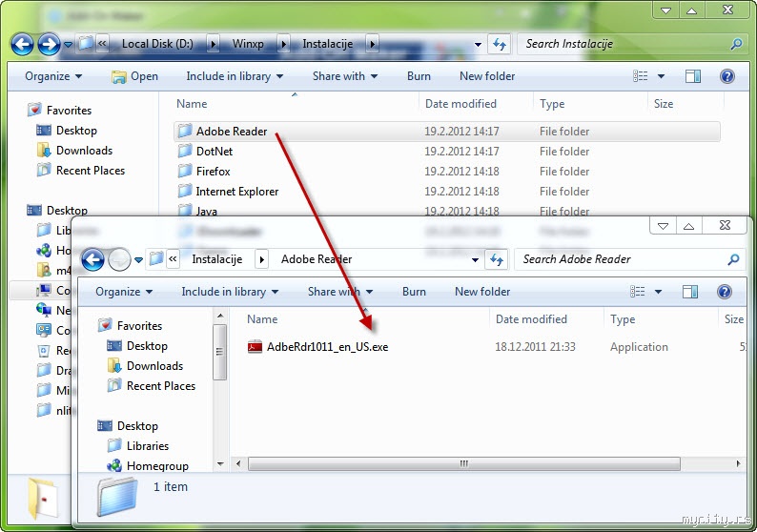The width and height of the screenshot is (757, 532).
Task: Expand the arrow after Winxp breadcrumb
Action: pyautogui.click(x=283, y=45)
